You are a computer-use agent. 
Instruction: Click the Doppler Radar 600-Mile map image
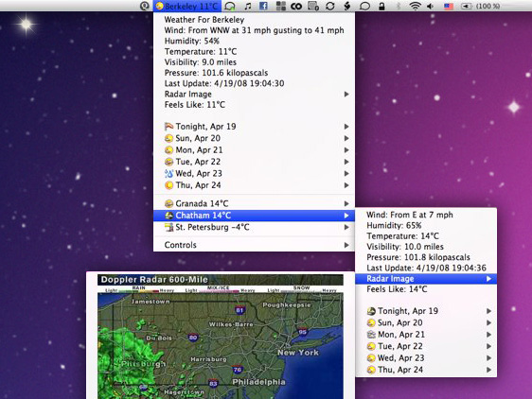(x=221, y=337)
